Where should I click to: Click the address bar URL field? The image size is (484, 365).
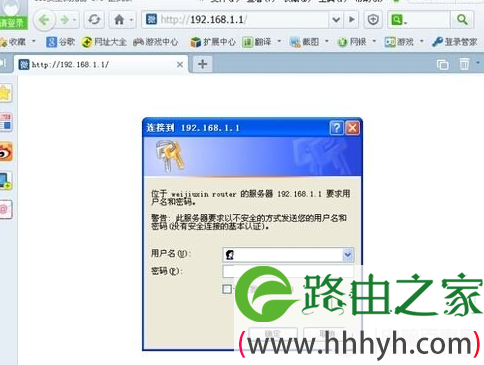(x=237, y=20)
